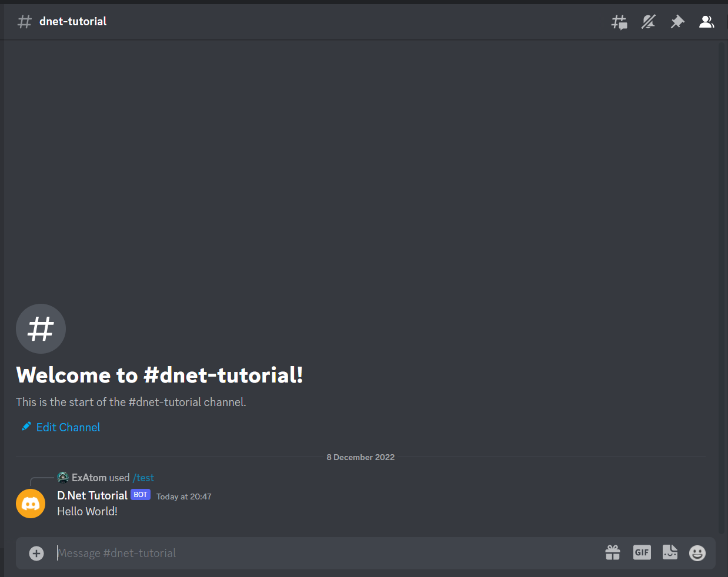Show pinned messages via pin icon
Viewport: 728px width, 577px height.
[x=677, y=22]
